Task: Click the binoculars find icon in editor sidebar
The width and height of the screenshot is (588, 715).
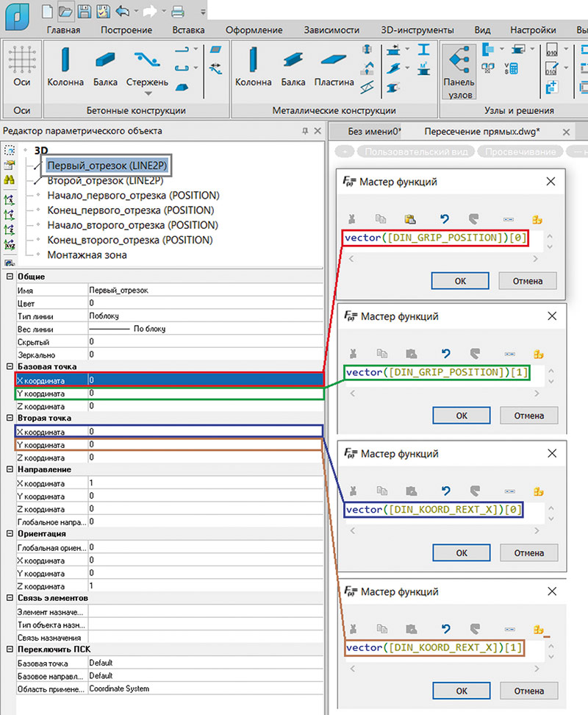Action: point(10,179)
